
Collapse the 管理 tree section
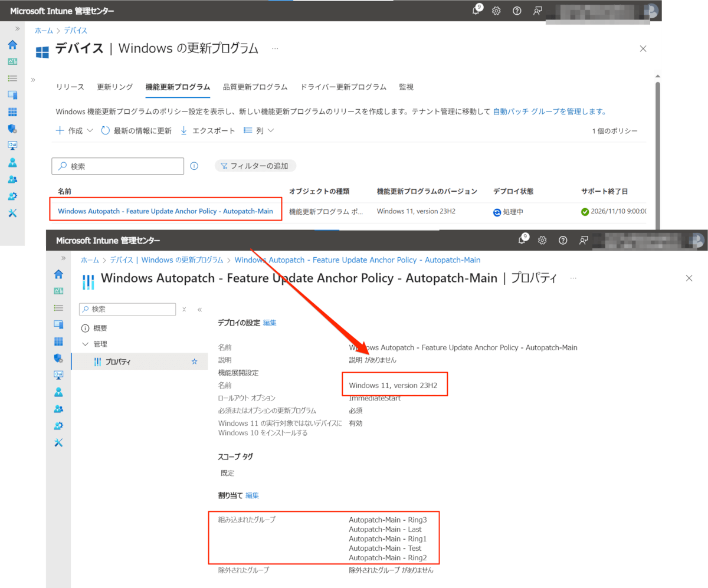point(86,344)
